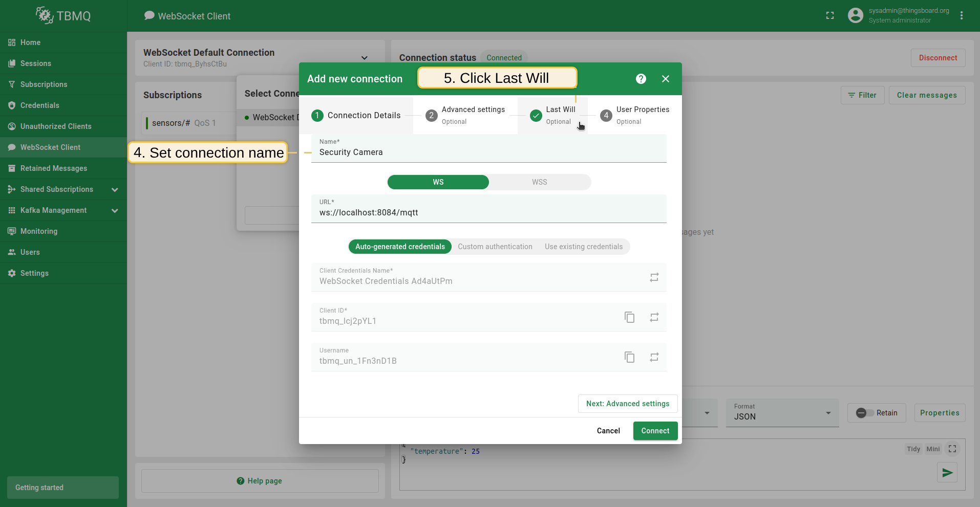The width and height of the screenshot is (980, 507).
Task: Expand Shared Subscriptions menu
Action: click(115, 189)
